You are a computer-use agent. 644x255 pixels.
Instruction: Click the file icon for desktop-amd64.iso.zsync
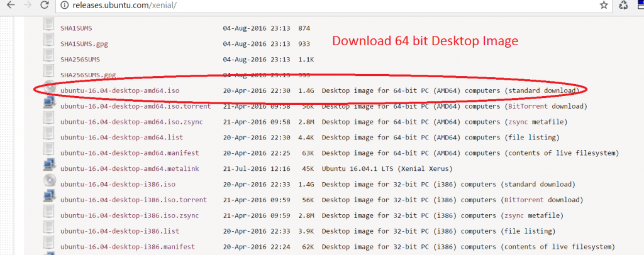(48, 118)
